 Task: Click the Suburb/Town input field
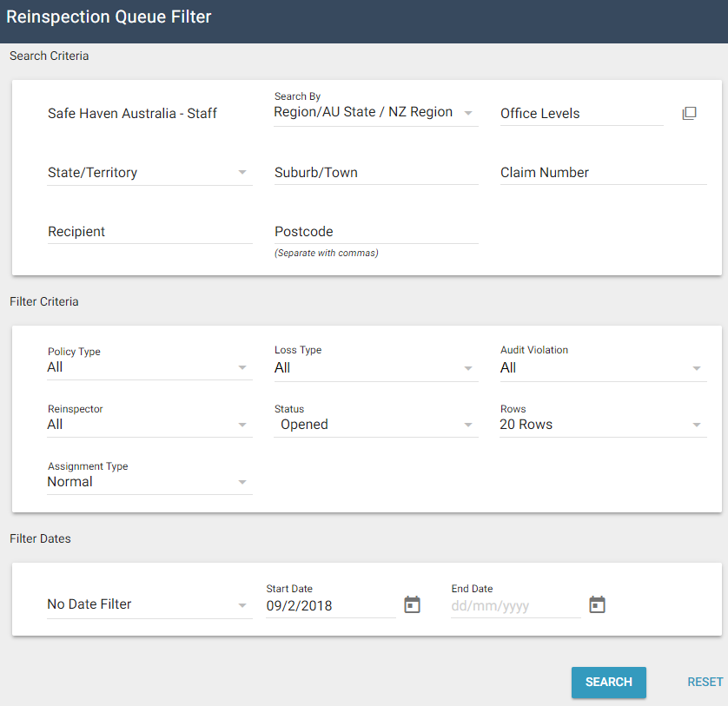pyautogui.click(x=375, y=173)
